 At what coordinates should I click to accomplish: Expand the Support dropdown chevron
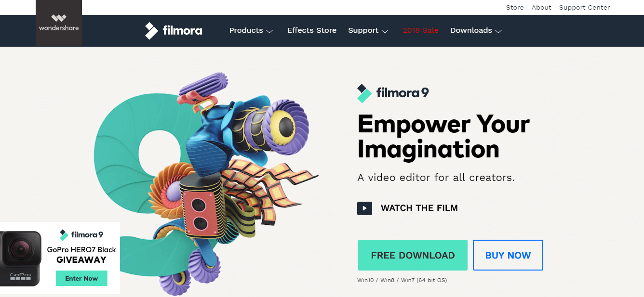385,31
